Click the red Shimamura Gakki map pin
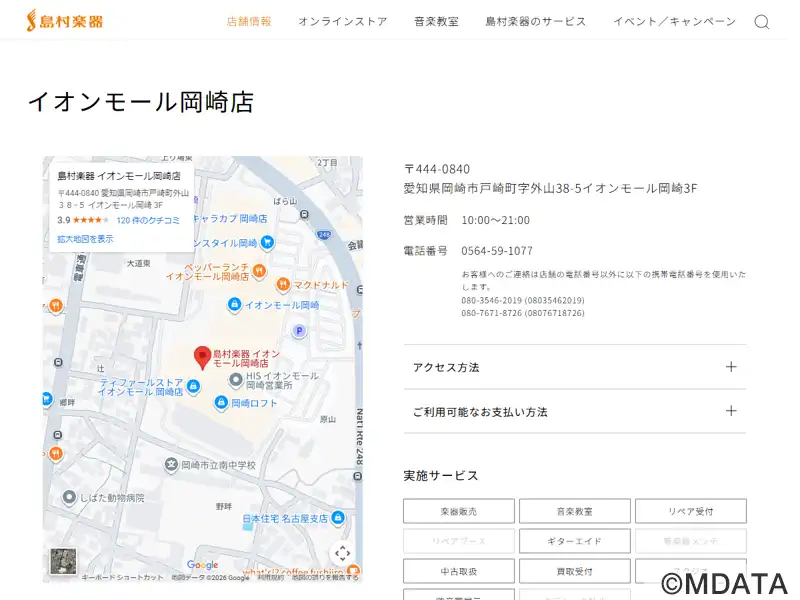800x600 pixels. coord(202,357)
